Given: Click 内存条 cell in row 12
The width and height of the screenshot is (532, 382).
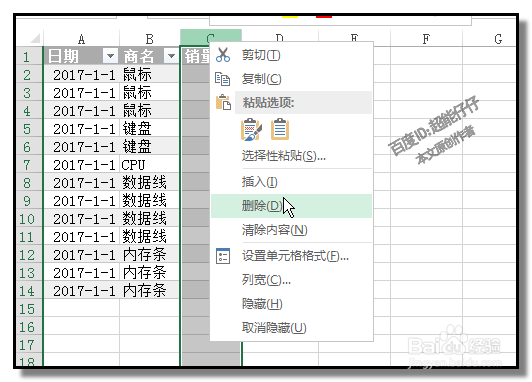Looking at the screenshot, I should [150, 255].
